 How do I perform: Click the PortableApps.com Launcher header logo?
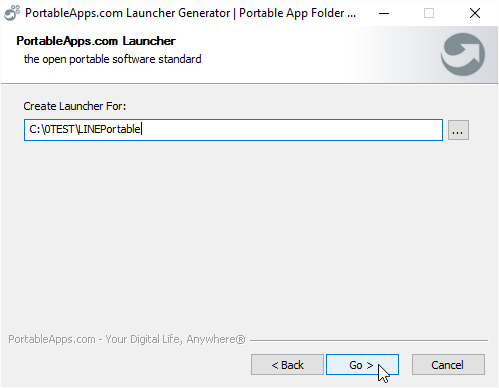(x=463, y=54)
